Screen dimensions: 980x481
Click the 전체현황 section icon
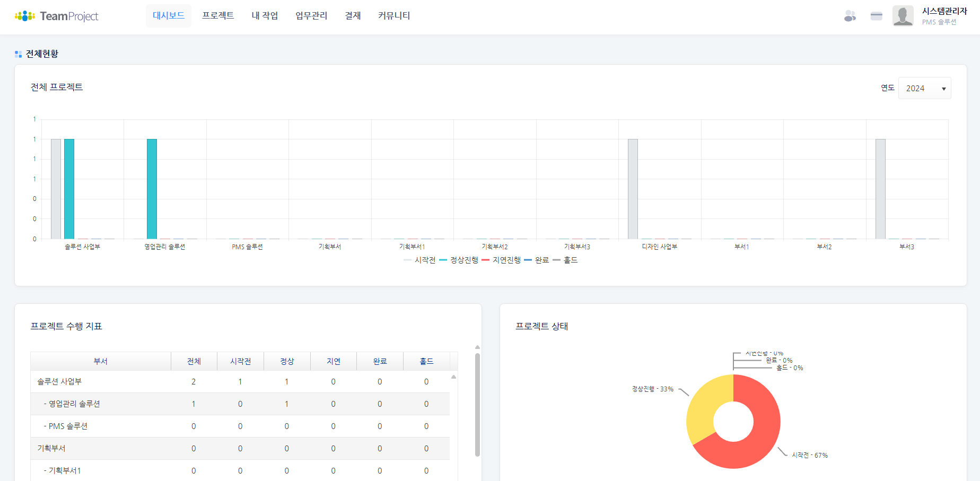18,54
